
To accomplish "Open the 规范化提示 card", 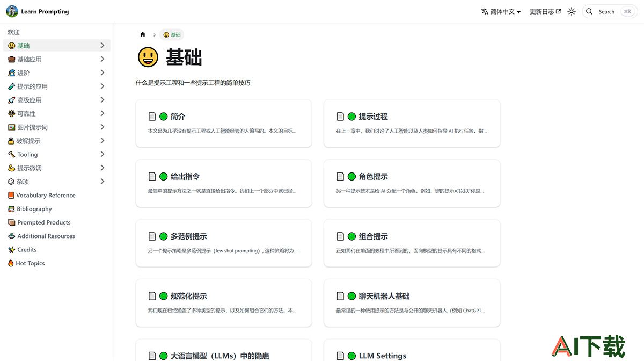I will coord(224,303).
